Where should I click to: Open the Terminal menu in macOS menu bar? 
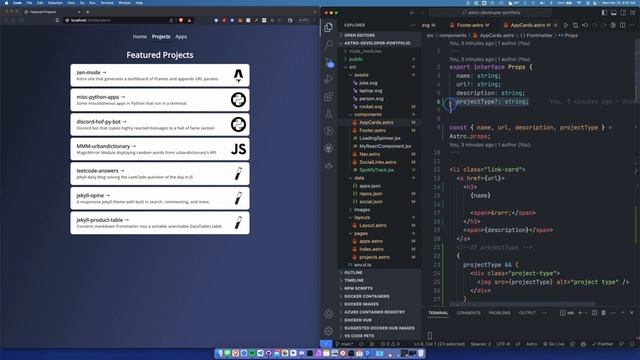coord(107,3)
